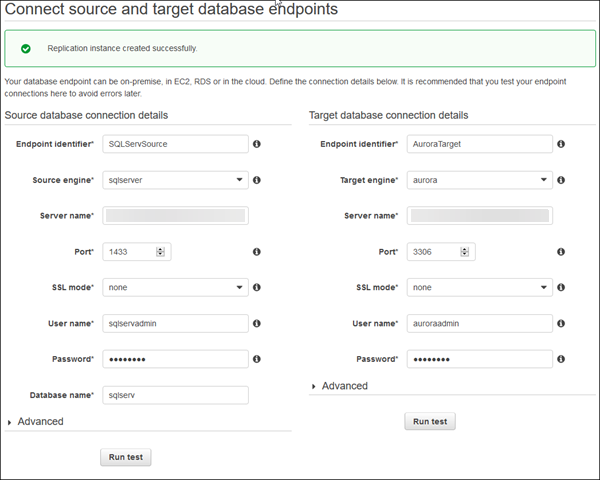This screenshot has width=600, height=480.
Task: Click info icon next to target Endpoint identifier
Action: click(561, 144)
